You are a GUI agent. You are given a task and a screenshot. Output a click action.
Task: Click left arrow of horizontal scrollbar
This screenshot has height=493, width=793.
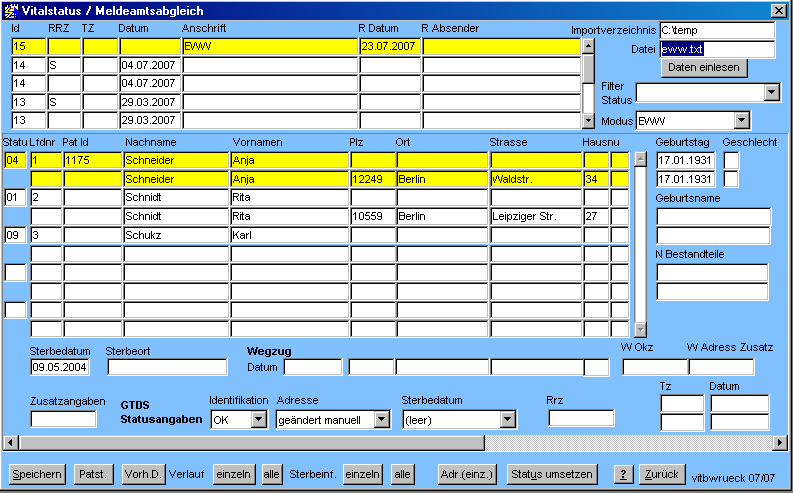point(11,442)
